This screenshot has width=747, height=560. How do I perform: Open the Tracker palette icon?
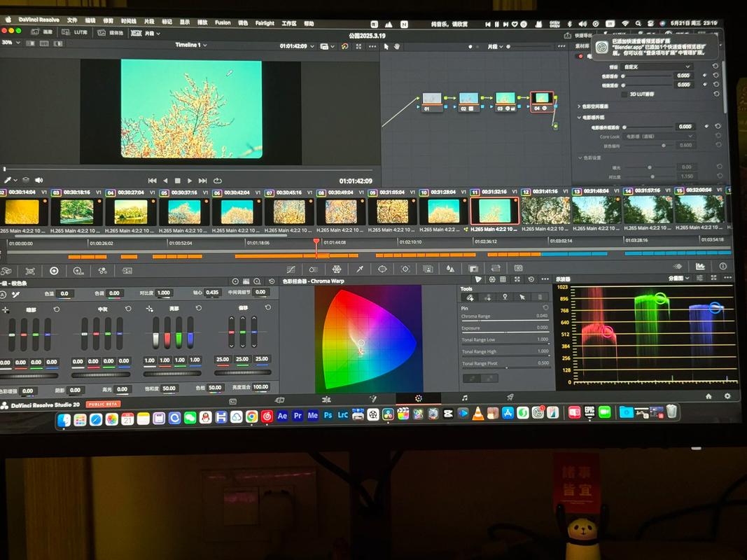[x=405, y=269]
